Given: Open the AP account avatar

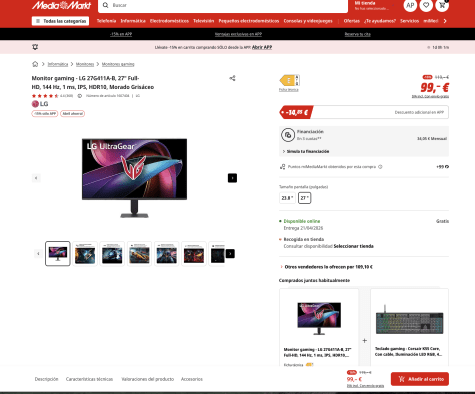Looking at the screenshot, I should pyautogui.click(x=410, y=5).
